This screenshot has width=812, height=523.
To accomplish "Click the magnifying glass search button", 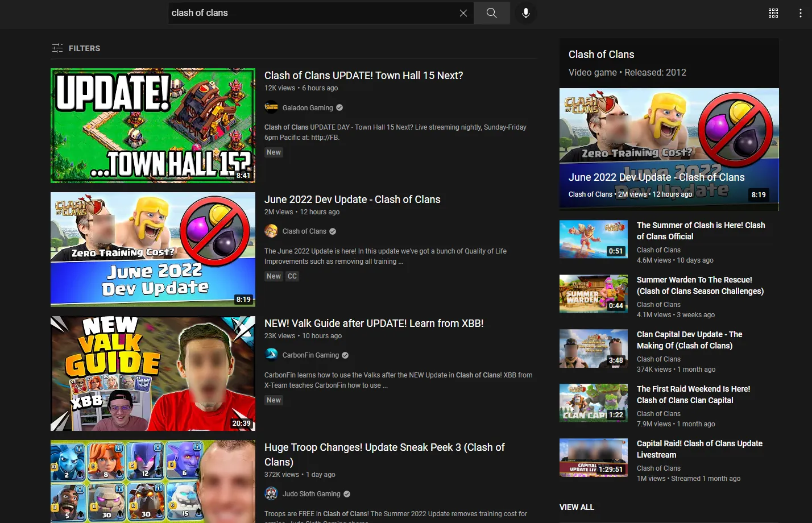I will point(492,13).
